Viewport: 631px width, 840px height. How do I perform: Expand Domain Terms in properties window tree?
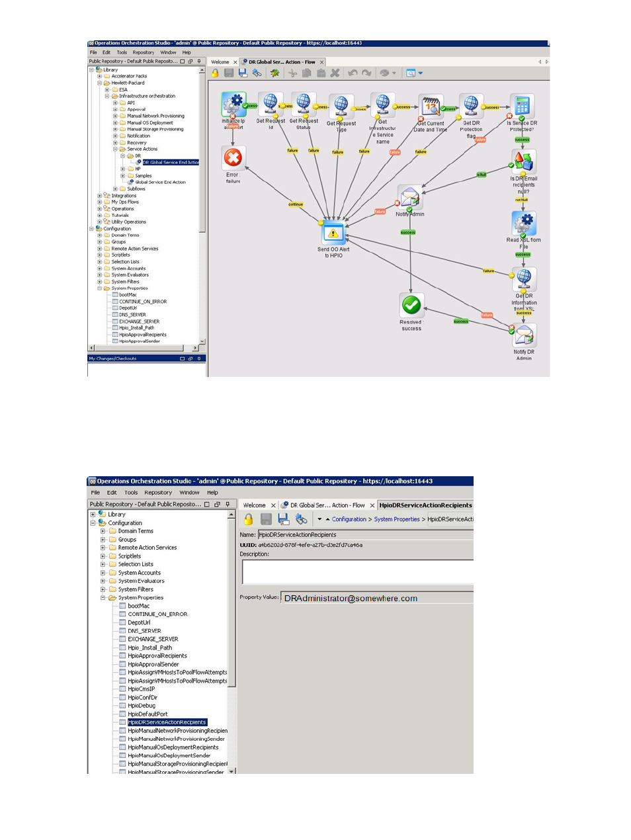tap(103, 531)
